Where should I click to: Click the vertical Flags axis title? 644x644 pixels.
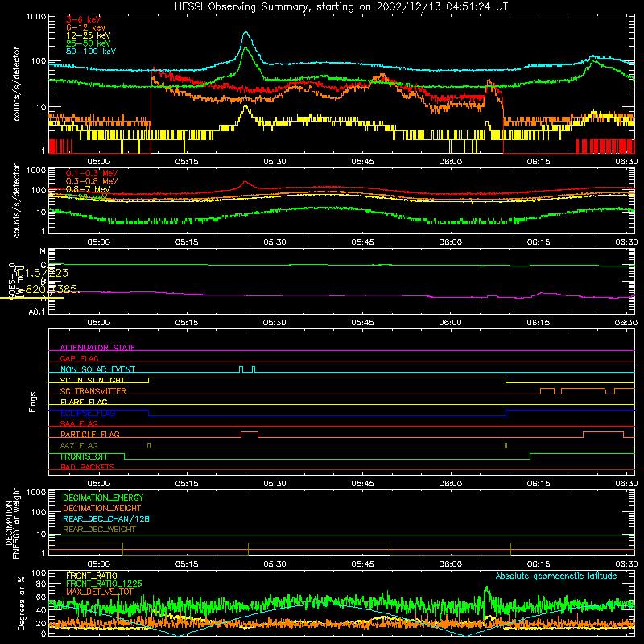(x=33, y=402)
